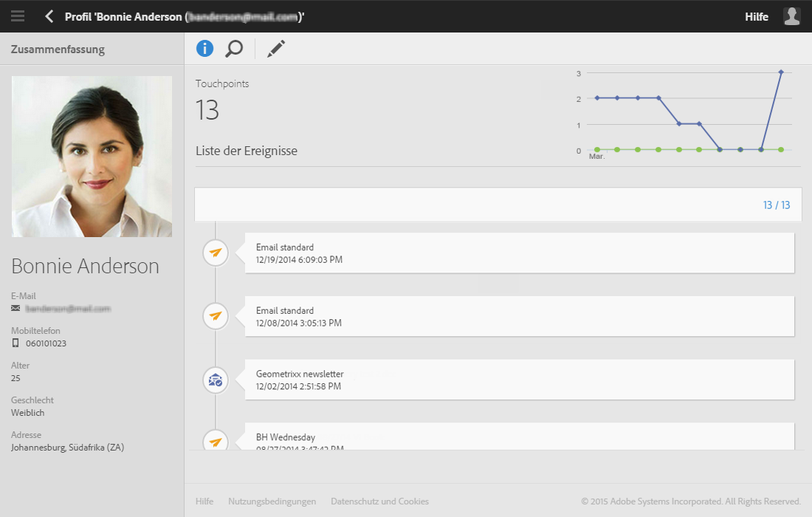Open Hilfe in the top bar

pos(757,16)
